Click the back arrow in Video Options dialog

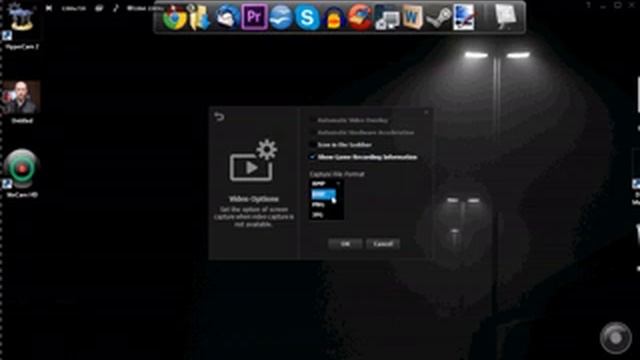pyautogui.click(x=219, y=117)
